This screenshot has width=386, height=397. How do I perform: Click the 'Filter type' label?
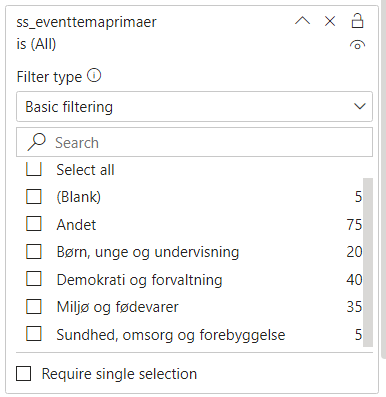49,77
